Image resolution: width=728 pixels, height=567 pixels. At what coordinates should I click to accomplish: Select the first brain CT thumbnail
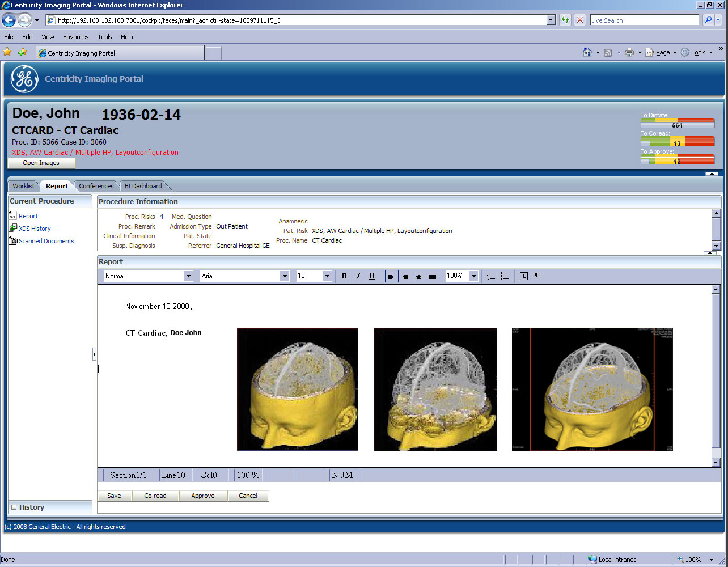pos(298,389)
